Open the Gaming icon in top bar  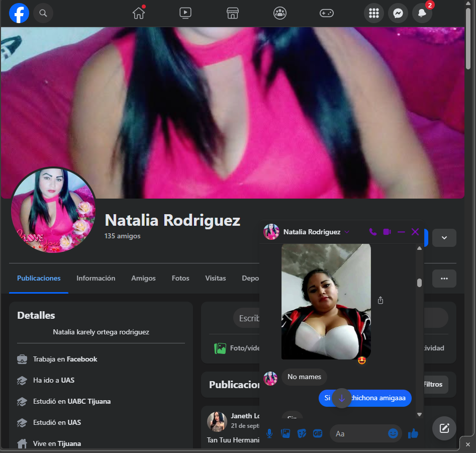327,13
